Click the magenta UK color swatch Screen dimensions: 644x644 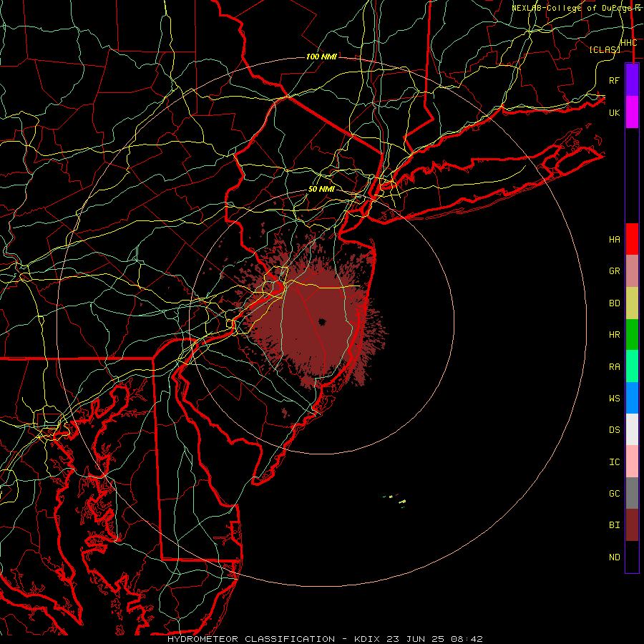(632, 112)
